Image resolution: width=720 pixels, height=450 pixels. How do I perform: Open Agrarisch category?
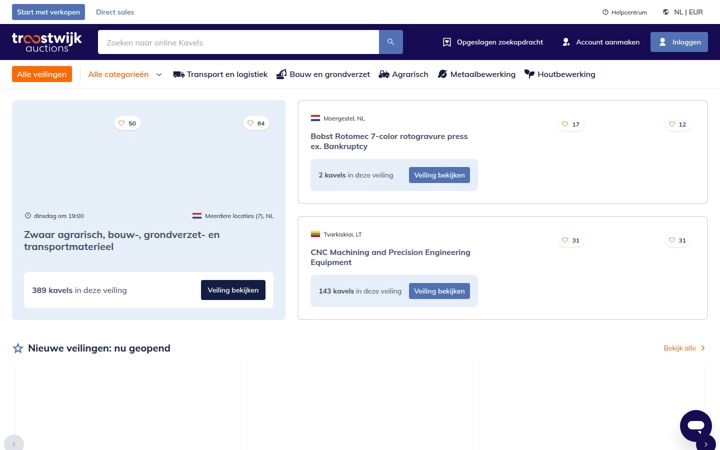(x=404, y=74)
